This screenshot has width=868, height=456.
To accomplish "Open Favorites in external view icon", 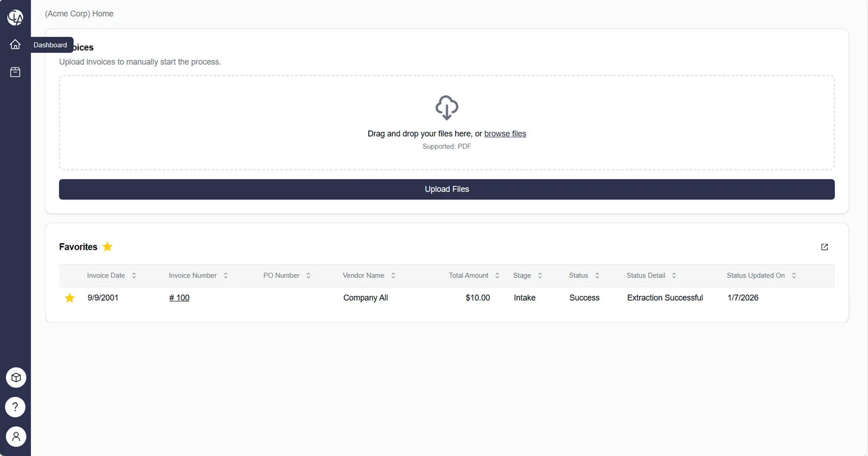I will click(825, 247).
